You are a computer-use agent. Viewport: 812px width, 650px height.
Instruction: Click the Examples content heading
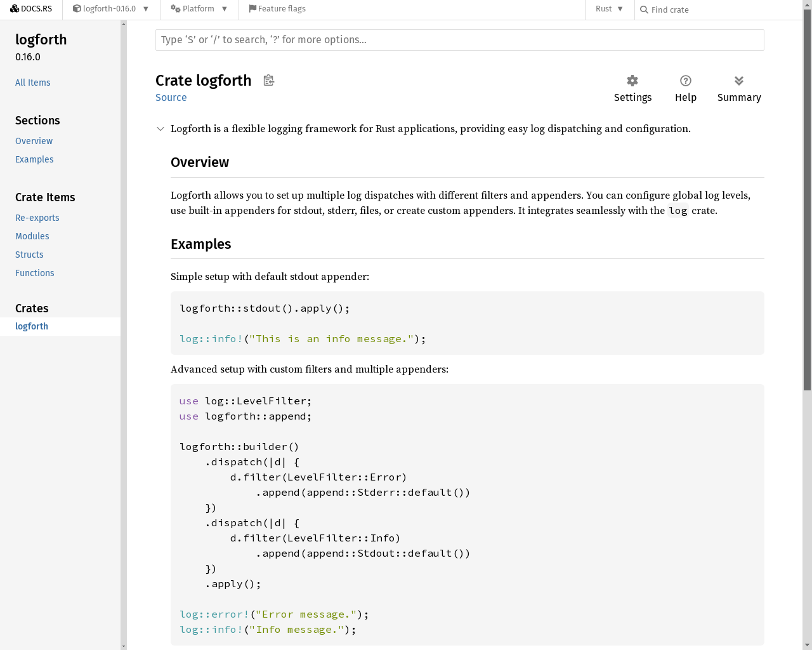(201, 244)
